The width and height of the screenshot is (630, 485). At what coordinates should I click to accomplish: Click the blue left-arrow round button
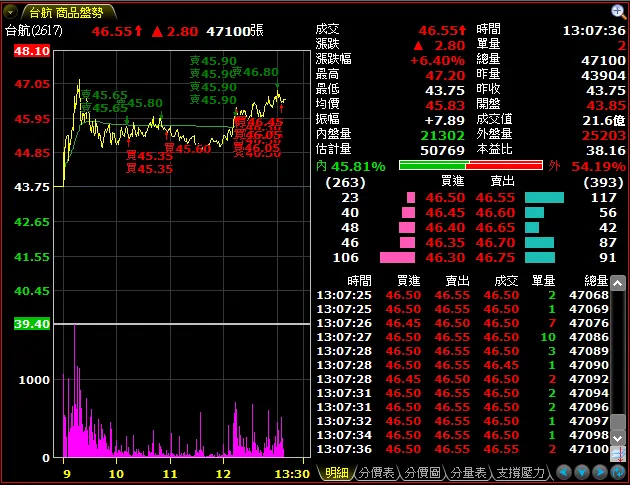pyautogui.click(x=564, y=472)
